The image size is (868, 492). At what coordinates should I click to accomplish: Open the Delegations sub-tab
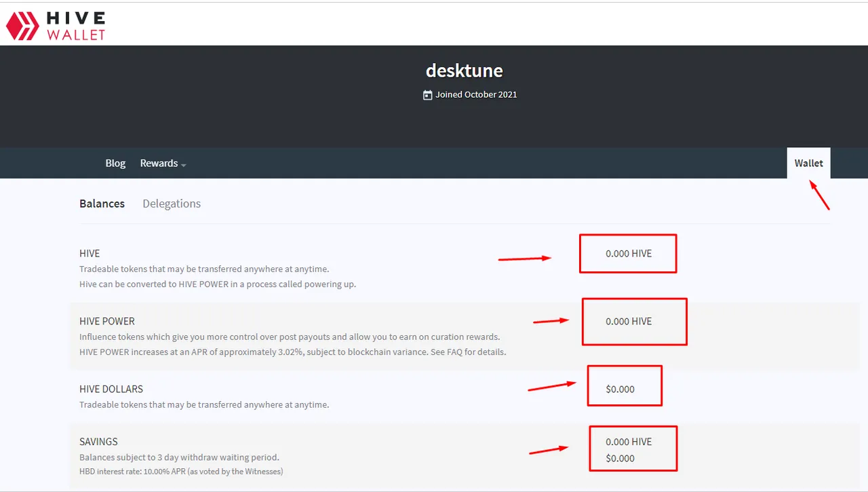pyautogui.click(x=172, y=204)
